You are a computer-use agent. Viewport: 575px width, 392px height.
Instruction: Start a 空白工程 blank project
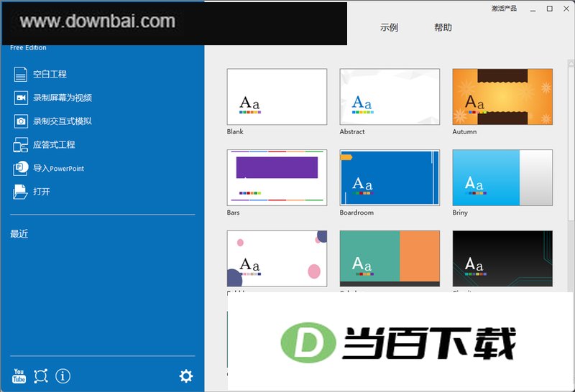(50, 74)
